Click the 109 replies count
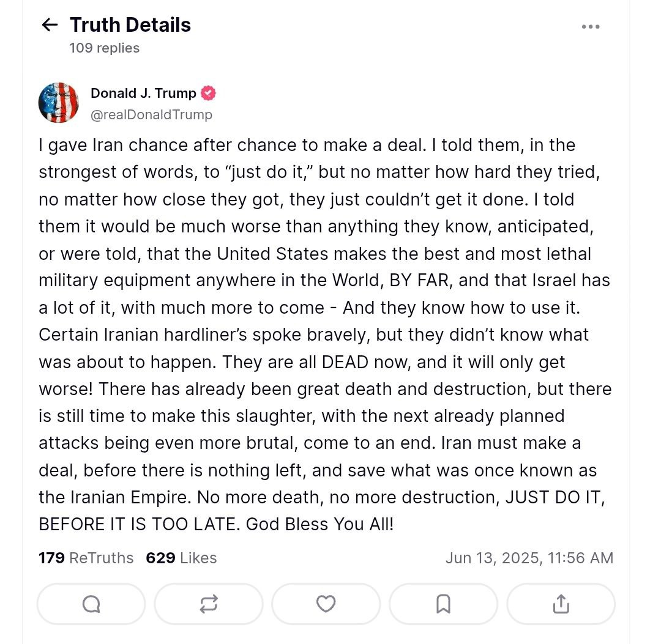 (x=105, y=48)
